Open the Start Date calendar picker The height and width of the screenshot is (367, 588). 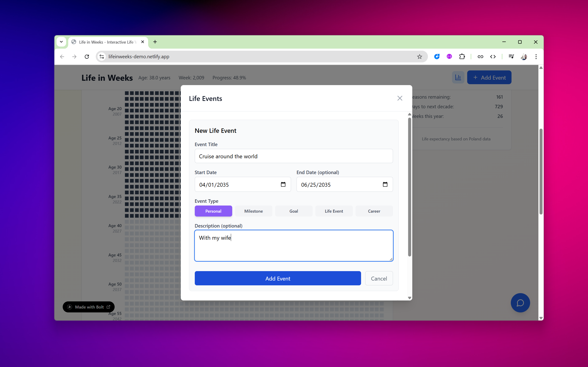283,184
